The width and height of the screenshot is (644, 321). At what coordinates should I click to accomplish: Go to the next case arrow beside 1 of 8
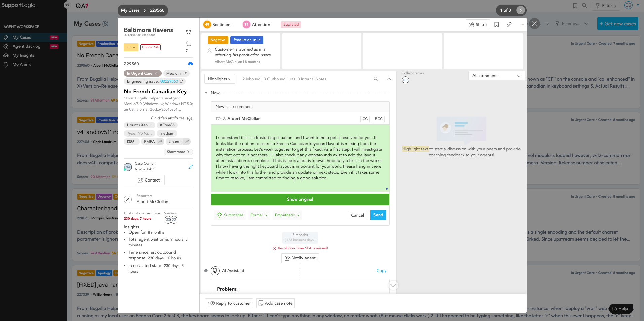point(521,10)
